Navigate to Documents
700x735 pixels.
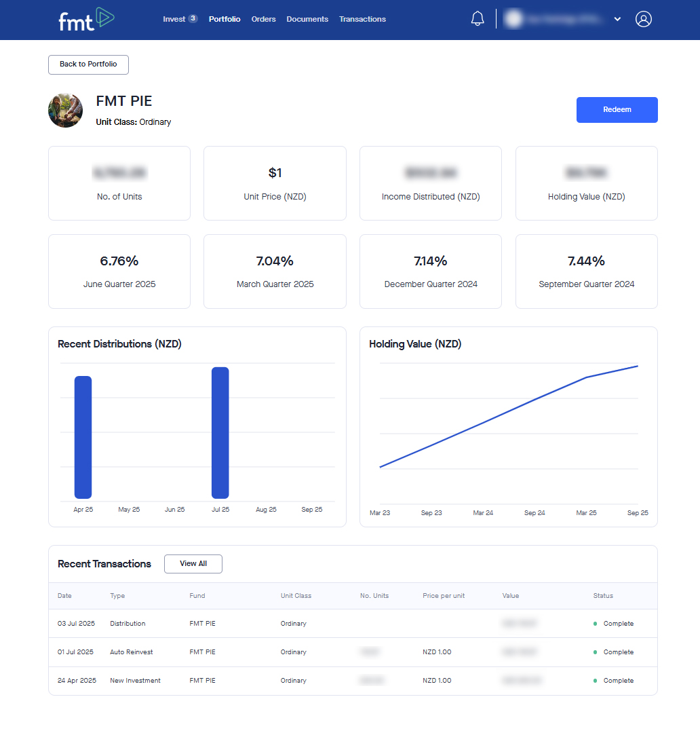coord(307,19)
